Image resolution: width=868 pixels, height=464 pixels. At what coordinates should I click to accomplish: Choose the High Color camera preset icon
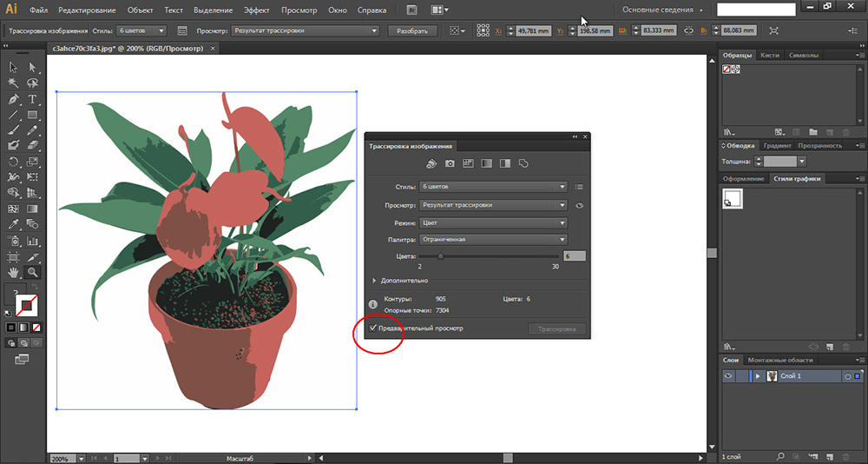click(x=450, y=163)
